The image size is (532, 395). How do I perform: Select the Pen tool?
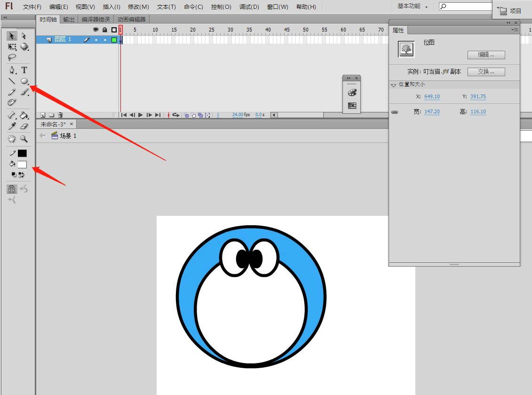(x=12, y=70)
